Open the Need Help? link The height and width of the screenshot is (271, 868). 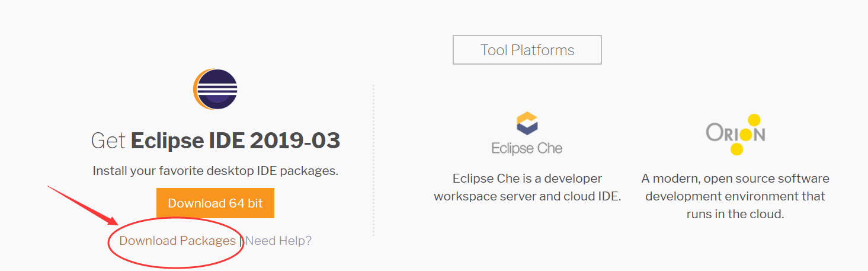278,241
